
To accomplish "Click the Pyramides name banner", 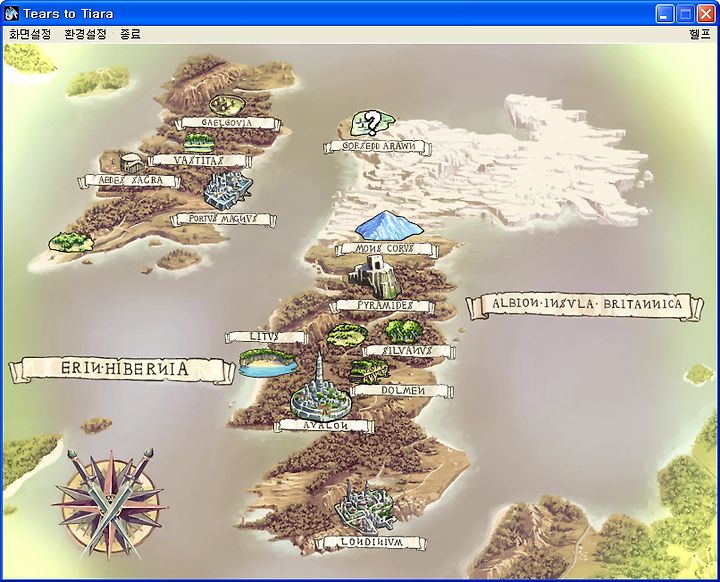I will click(x=382, y=305).
